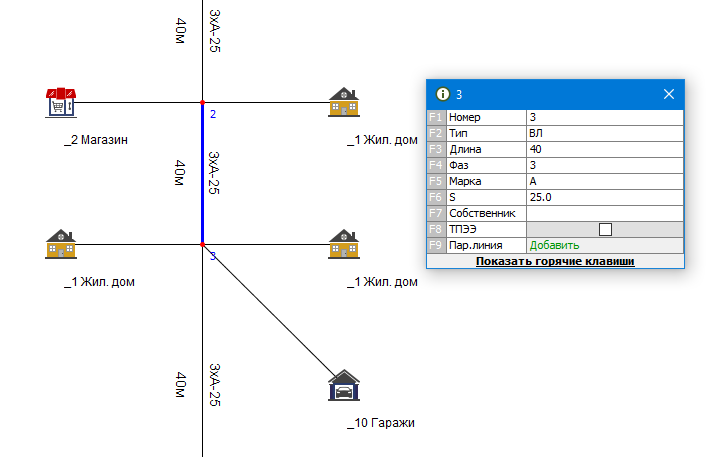This screenshot has width=710, height=457.
Task: Select the _2 Магазин shop icon
Action: [x=61, y=103]
